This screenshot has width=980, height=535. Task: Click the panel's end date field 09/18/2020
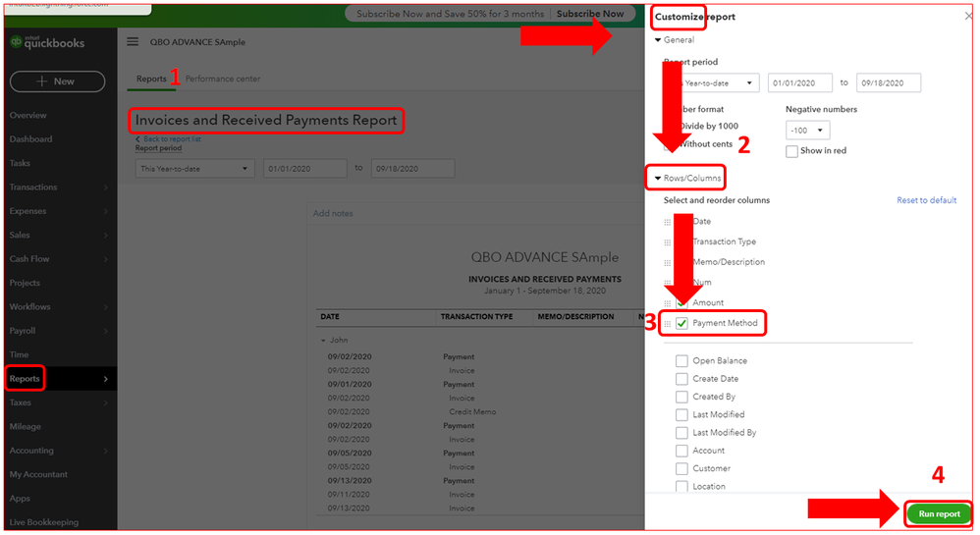pyautogui.click(x=888, y=83)
